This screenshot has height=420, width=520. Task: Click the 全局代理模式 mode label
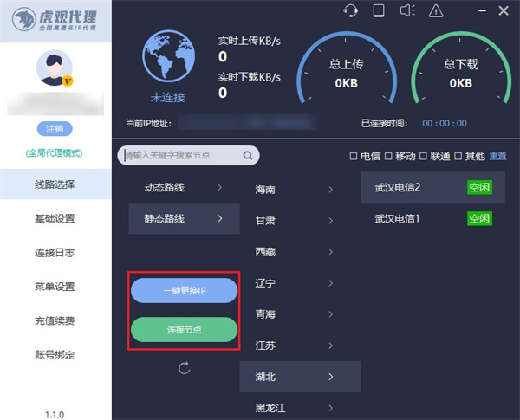[54, 152]
